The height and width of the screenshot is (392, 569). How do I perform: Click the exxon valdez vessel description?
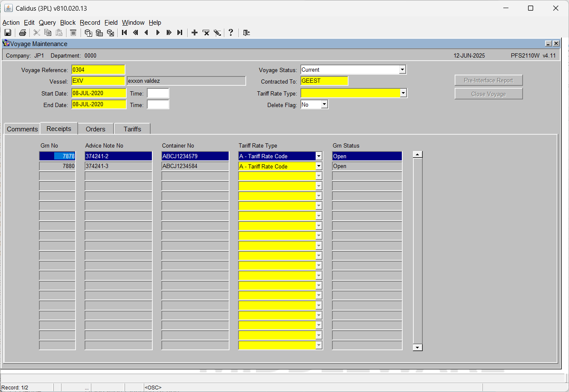(x=186, y=81)
